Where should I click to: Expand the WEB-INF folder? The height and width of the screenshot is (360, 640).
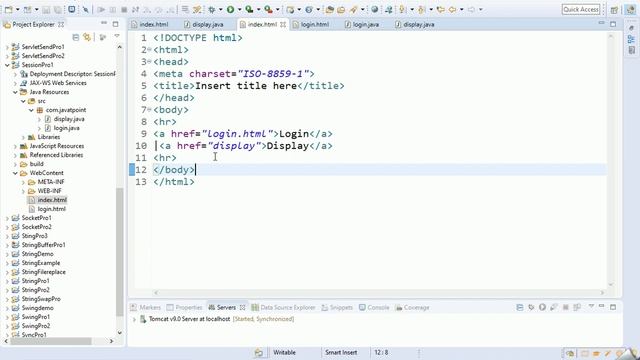pos(23,191)
